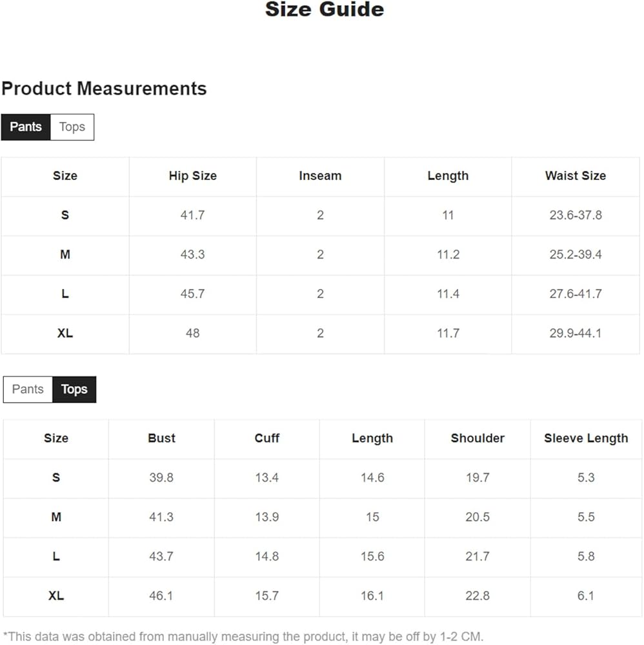Select the 22.8 shoulder cell

[478, 596]
